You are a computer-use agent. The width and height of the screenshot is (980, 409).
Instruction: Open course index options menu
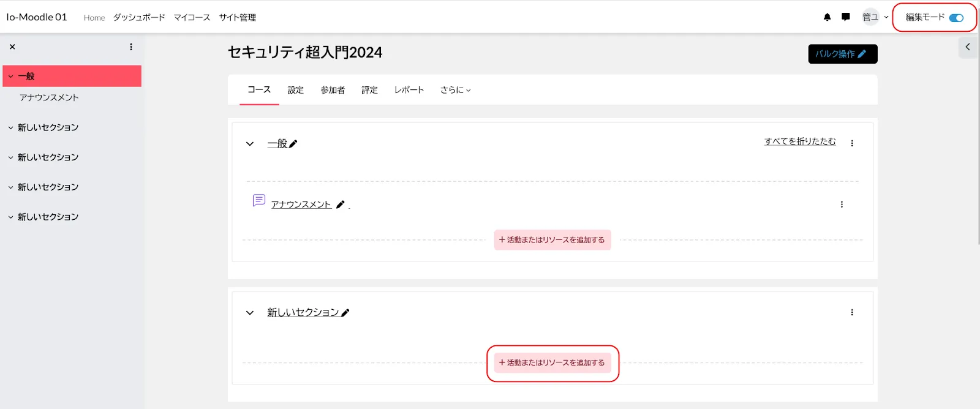(131, 47)
